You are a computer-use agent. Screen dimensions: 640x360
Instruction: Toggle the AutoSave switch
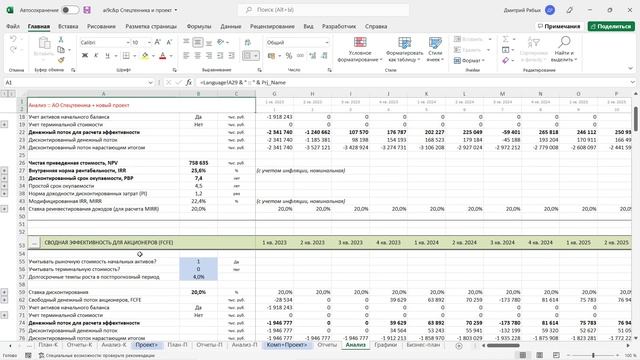pos(71,10)
